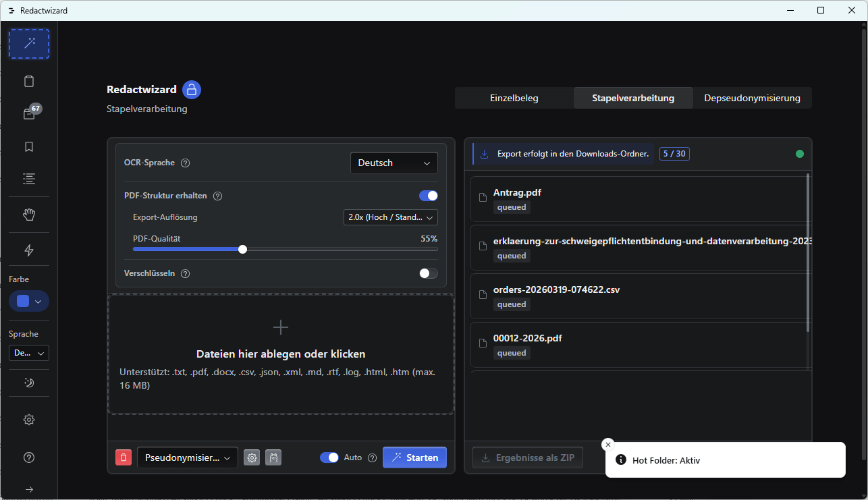
Task: Enable the Verschlüsseln toggle
Action: coord(429,273)
